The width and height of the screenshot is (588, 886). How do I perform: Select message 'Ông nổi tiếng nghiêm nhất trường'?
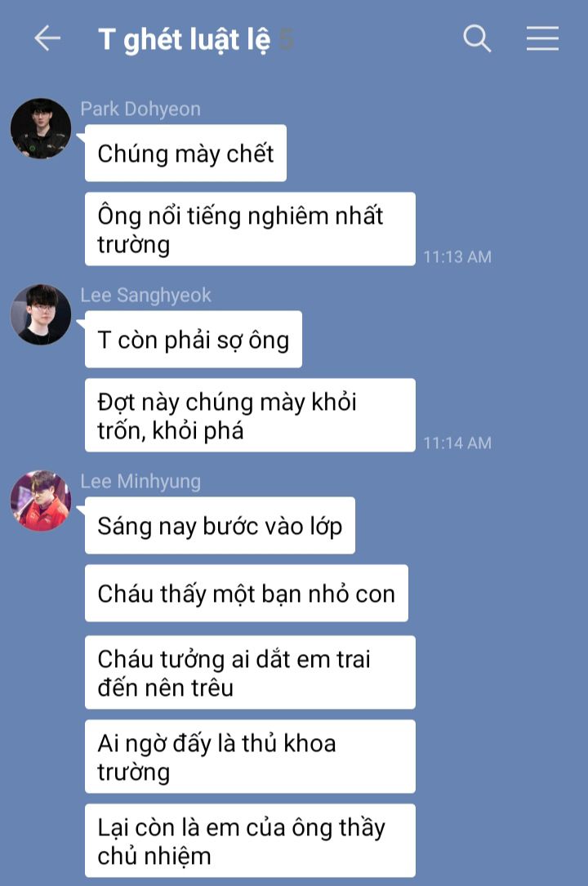click(250, 229)
